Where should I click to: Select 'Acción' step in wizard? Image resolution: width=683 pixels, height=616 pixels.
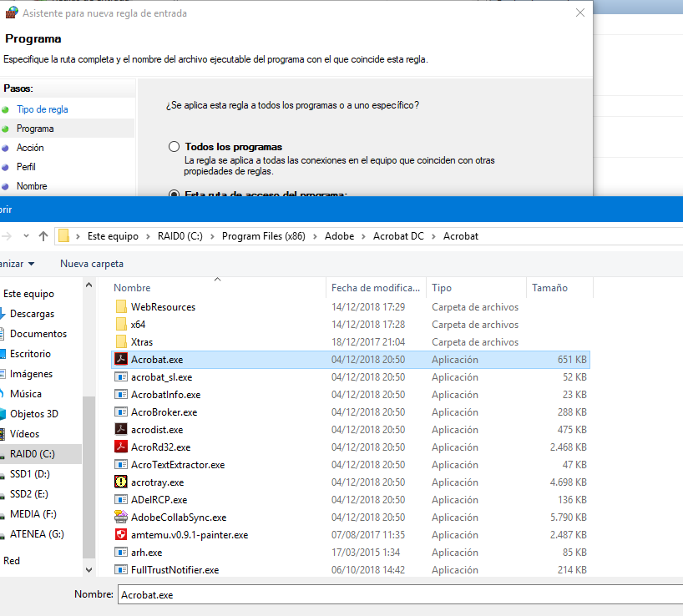pos(30,148)
